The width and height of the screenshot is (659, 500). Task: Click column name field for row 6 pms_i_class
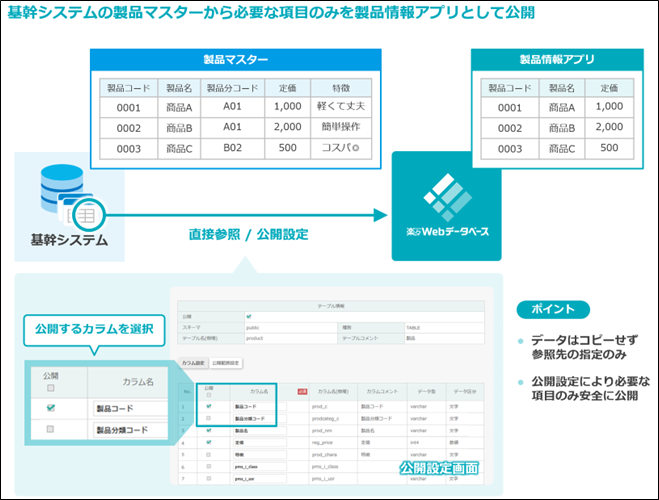260,467
